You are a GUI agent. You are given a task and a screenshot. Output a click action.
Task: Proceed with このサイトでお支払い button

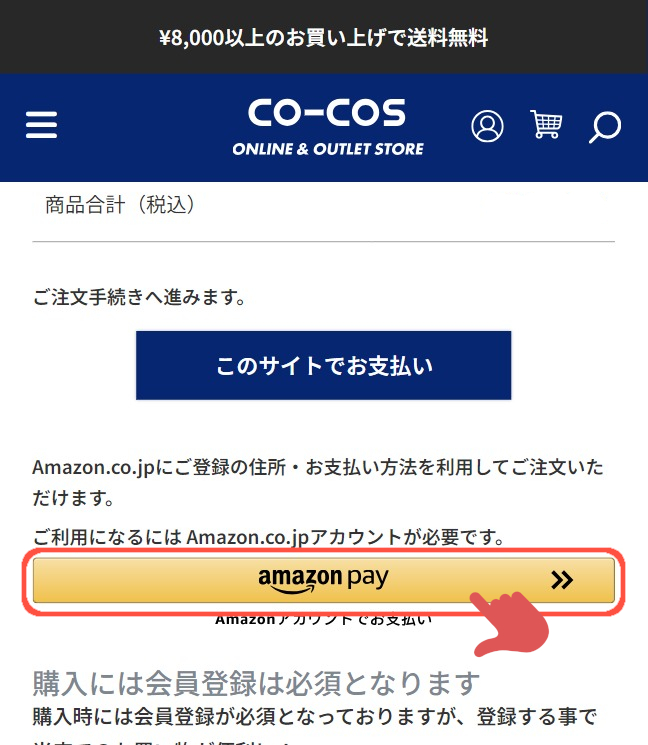coord(324,365)
